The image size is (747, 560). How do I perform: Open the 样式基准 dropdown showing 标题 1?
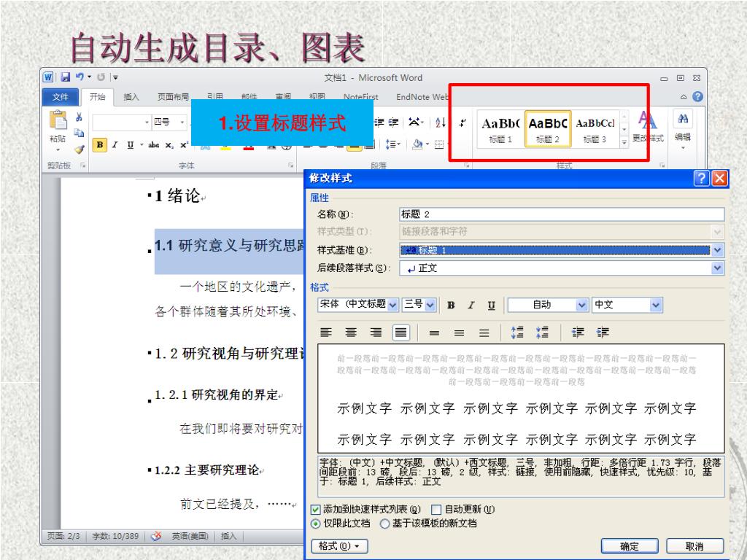tap(718, 250)
